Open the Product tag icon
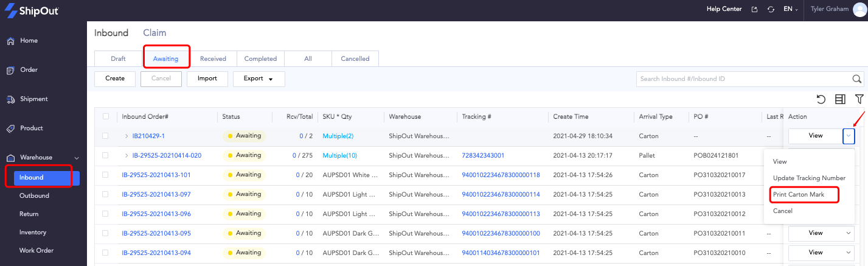 (10, 128)
